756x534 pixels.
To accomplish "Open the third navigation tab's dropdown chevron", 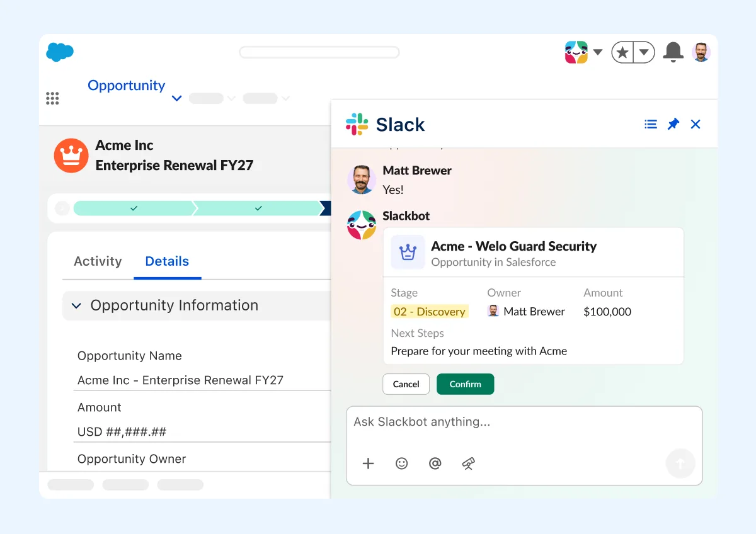I will click(x=285, y=98).
